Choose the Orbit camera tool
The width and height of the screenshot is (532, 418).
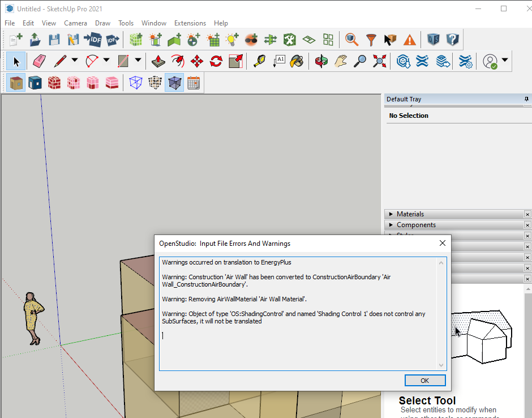click(x=321, y=62)
